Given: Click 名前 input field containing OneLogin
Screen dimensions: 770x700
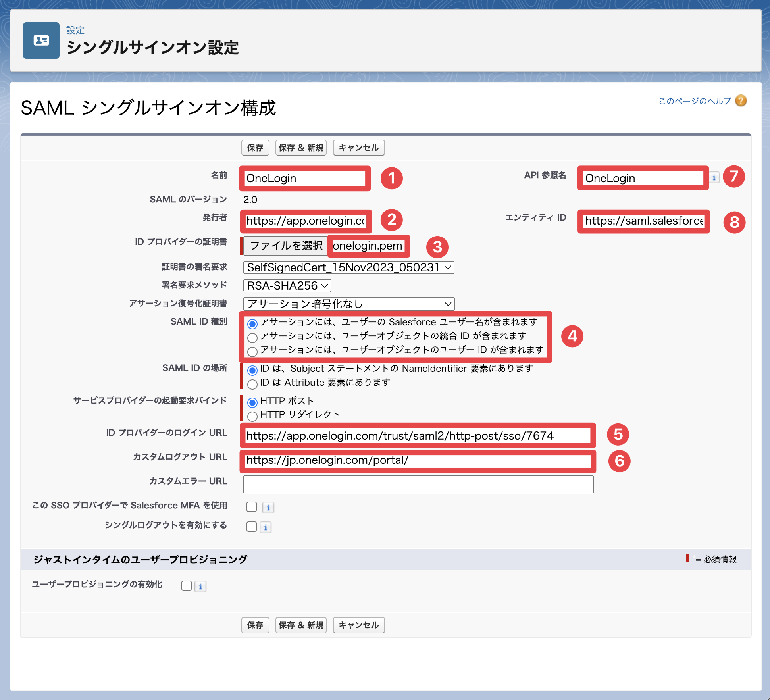Looking at the screenshot, I should pyautogui.click(x=305, y=178).
